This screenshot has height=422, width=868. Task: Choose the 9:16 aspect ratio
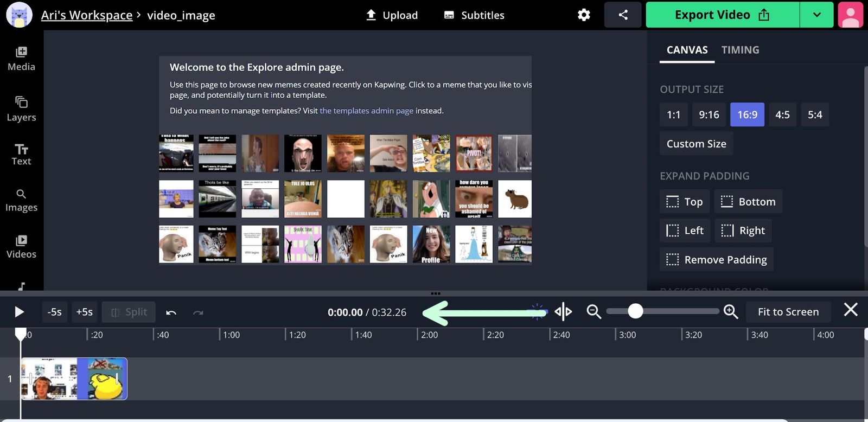point(709,114)
